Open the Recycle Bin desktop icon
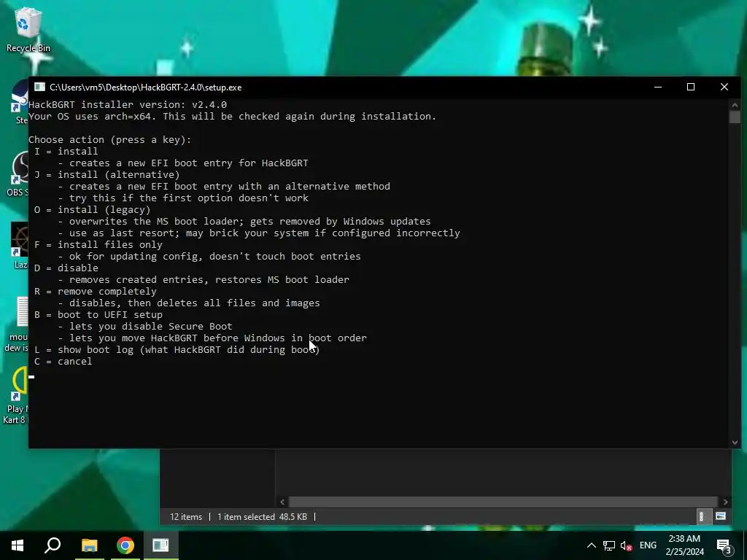 click(28, 29)
